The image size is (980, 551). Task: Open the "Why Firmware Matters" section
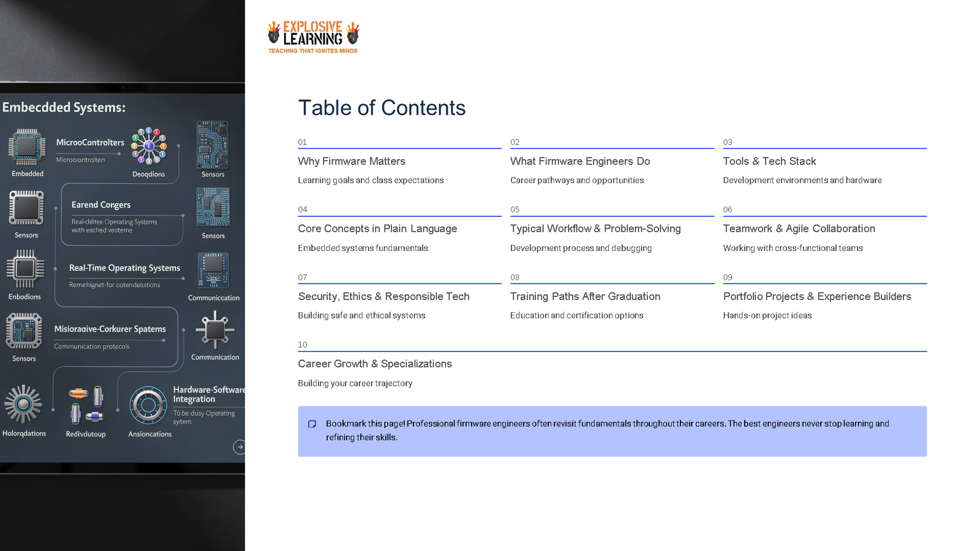tap(352, 161)
